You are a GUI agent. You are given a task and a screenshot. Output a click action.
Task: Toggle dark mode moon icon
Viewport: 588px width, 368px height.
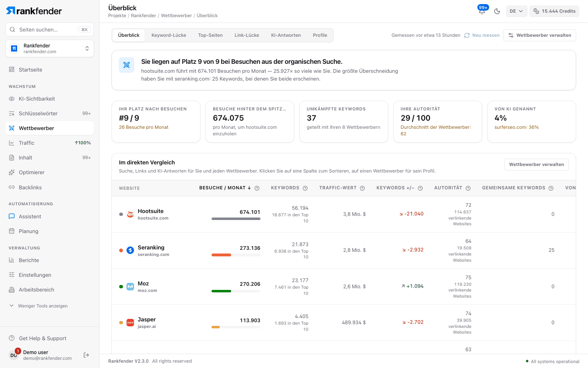pos(497,11)
